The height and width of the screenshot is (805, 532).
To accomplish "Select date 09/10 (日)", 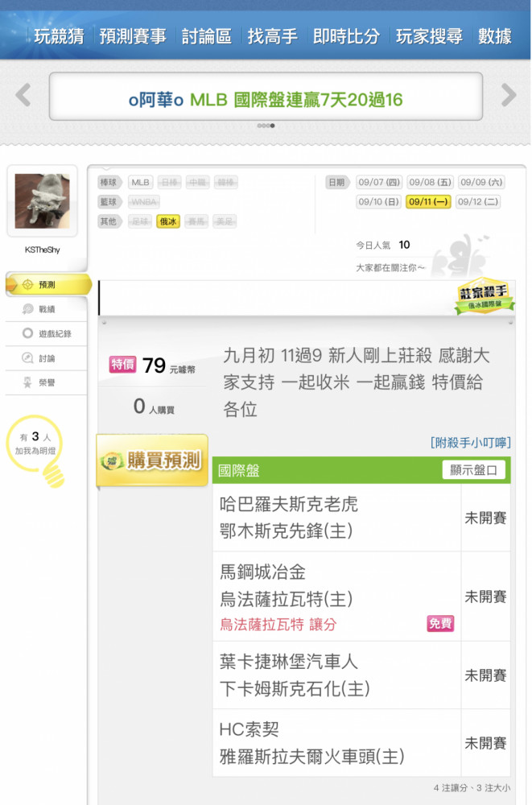I will point(379,202).
